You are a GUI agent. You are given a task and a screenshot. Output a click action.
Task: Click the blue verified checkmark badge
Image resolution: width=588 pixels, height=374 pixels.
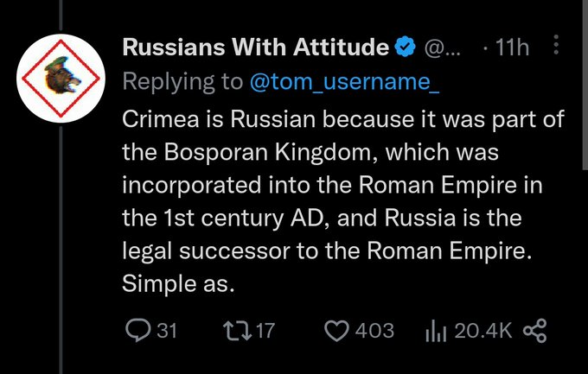404,48
